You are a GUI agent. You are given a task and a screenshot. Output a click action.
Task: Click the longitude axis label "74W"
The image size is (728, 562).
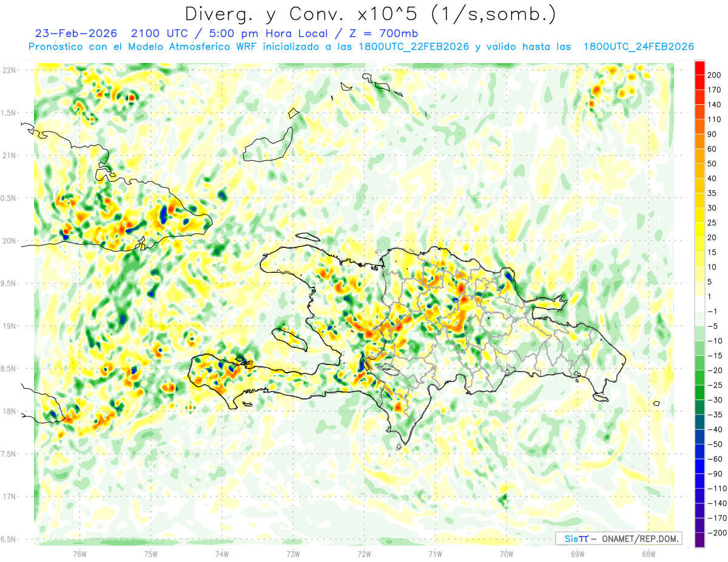click(221, 554)
